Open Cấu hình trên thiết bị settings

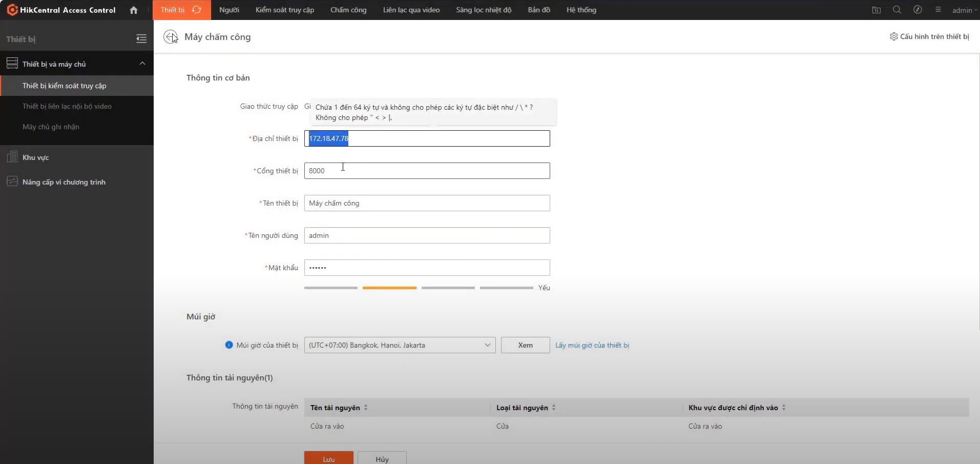pyautogui.click(x=929, y=36)
